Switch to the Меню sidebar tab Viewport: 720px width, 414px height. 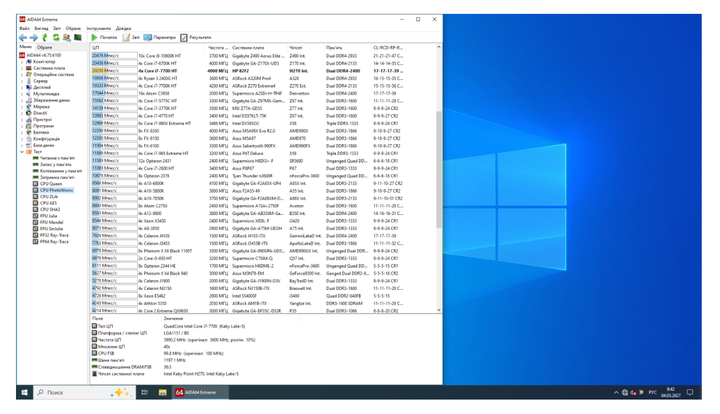[26, 47]
